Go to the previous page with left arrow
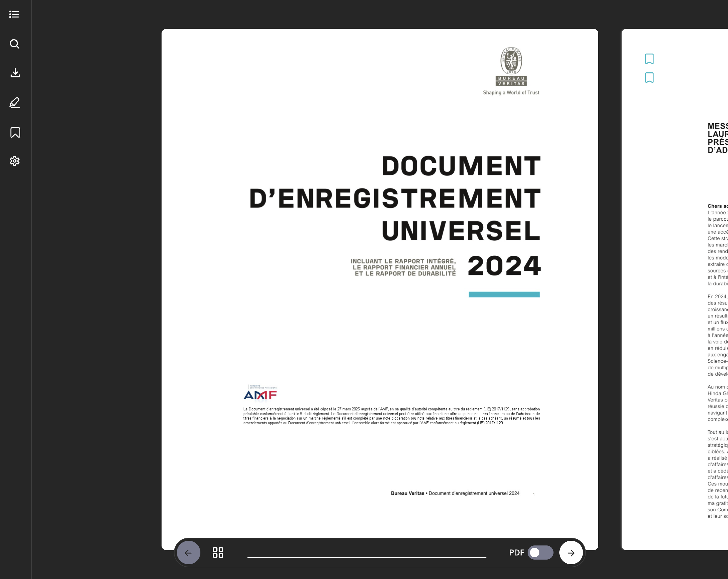The height and width of the screenshot is (579, 728). (188, 553)
